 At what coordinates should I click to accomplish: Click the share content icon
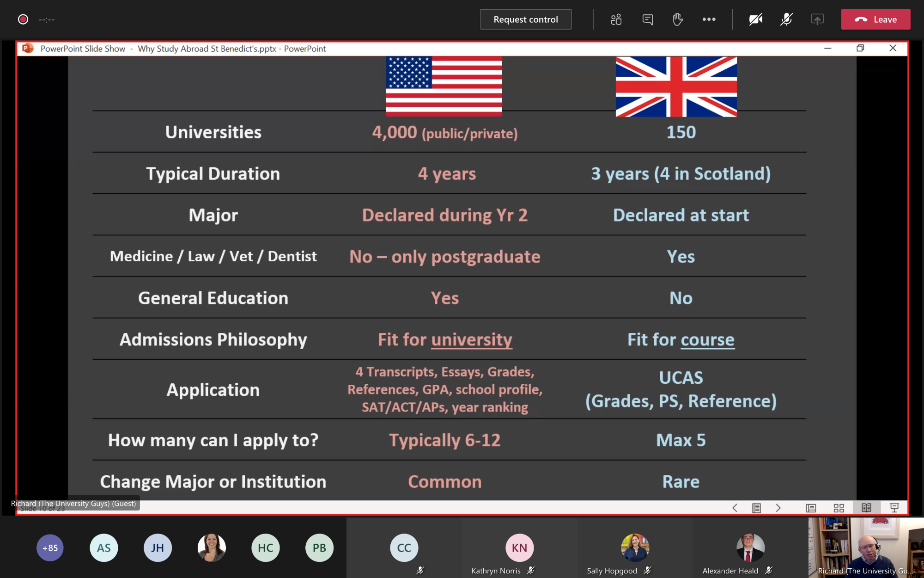817,19
